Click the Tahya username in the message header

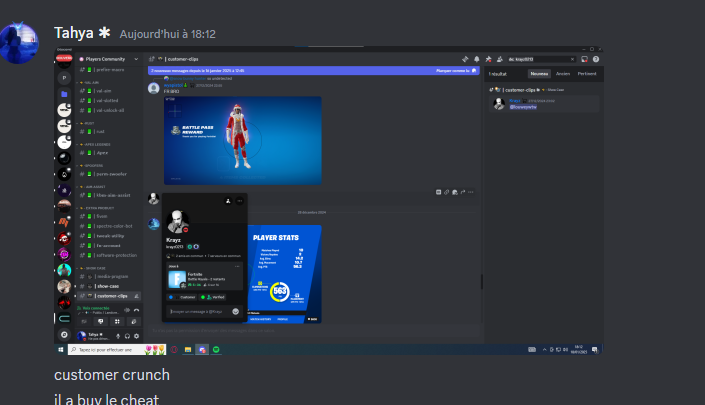[x=74, y=33]
